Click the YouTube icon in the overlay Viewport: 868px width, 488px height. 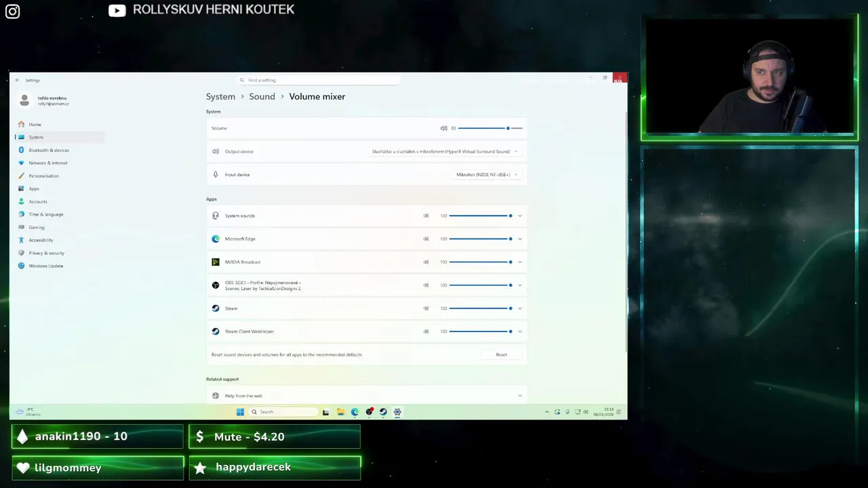[x=117, y=10]
